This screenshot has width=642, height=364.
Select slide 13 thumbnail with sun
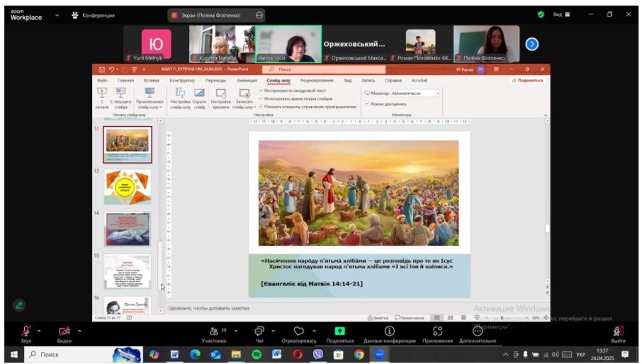tap(128, 187)
